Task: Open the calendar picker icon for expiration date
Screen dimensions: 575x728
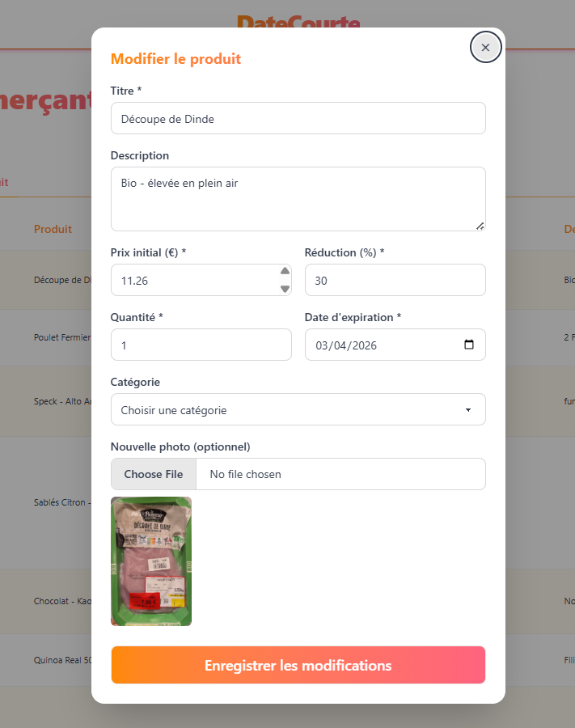Action: coord(469,345)
